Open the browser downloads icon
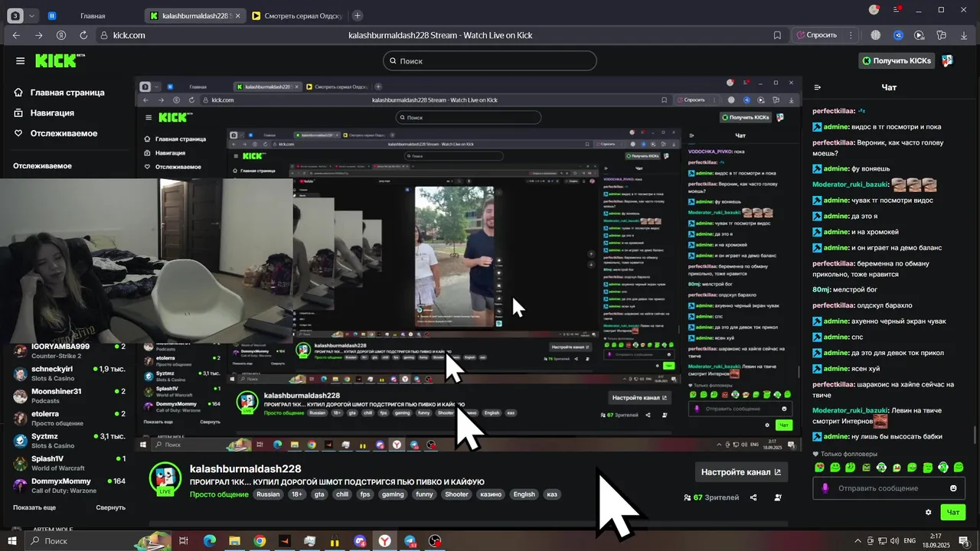This screenshot has height=551, width=980. pos(963,35)
